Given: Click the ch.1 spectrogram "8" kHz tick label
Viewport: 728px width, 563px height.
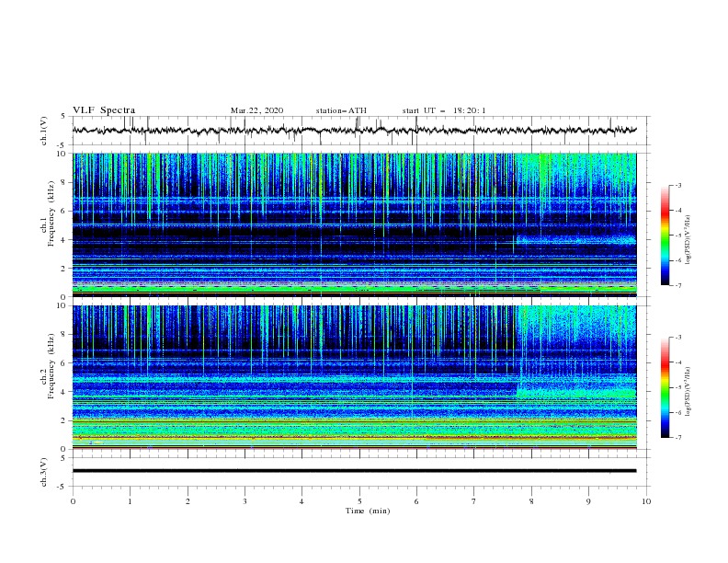Looking at the screenshot, I should coord(65,182).
